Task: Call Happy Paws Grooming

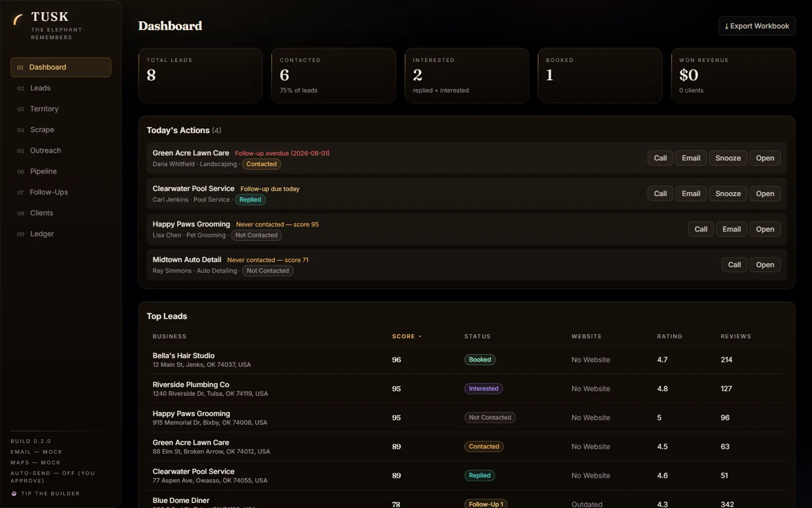Action: [701, 229]
